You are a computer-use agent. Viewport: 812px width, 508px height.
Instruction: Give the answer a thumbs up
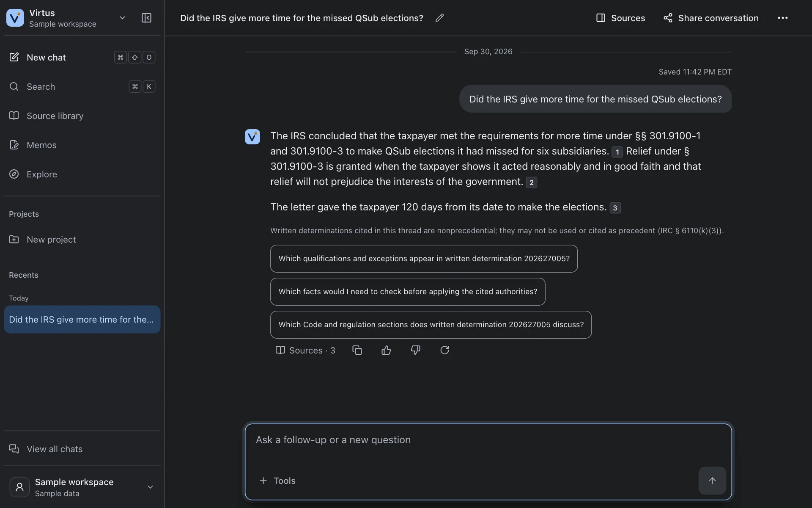386,350
